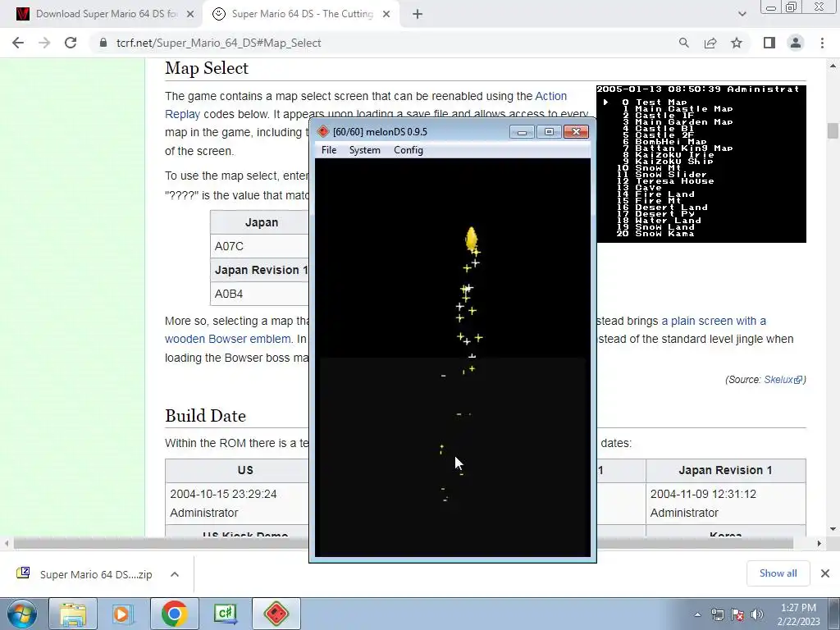Click the page scroll up arrow
The image size is (840, 630).
833,66
